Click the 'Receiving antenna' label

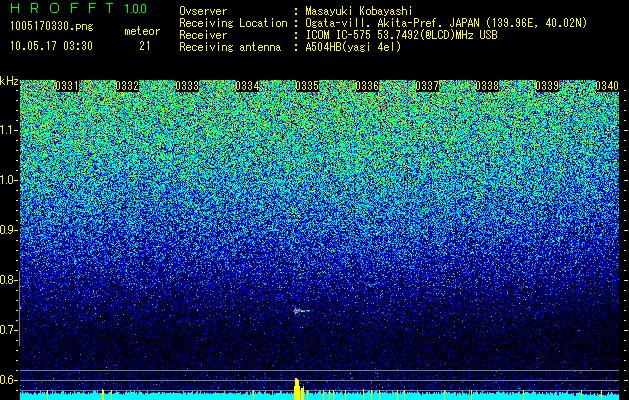[230, 47]
